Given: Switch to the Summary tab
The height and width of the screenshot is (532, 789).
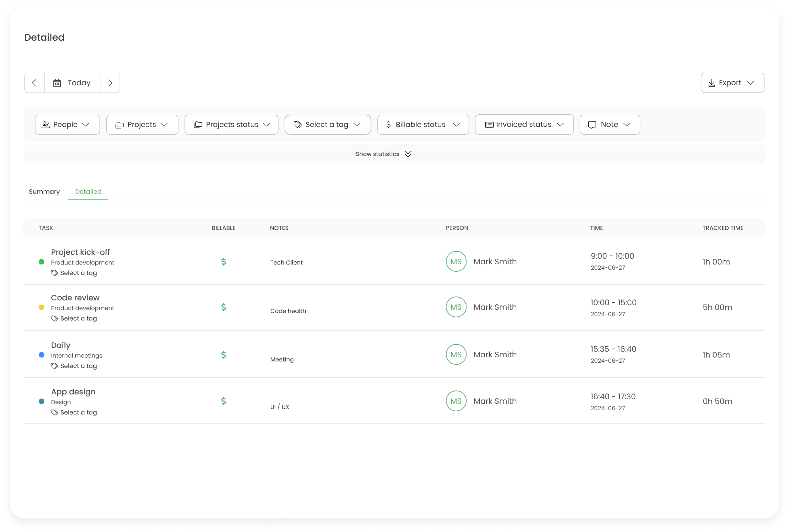Looking at the screenshot, I should [44, 192].
